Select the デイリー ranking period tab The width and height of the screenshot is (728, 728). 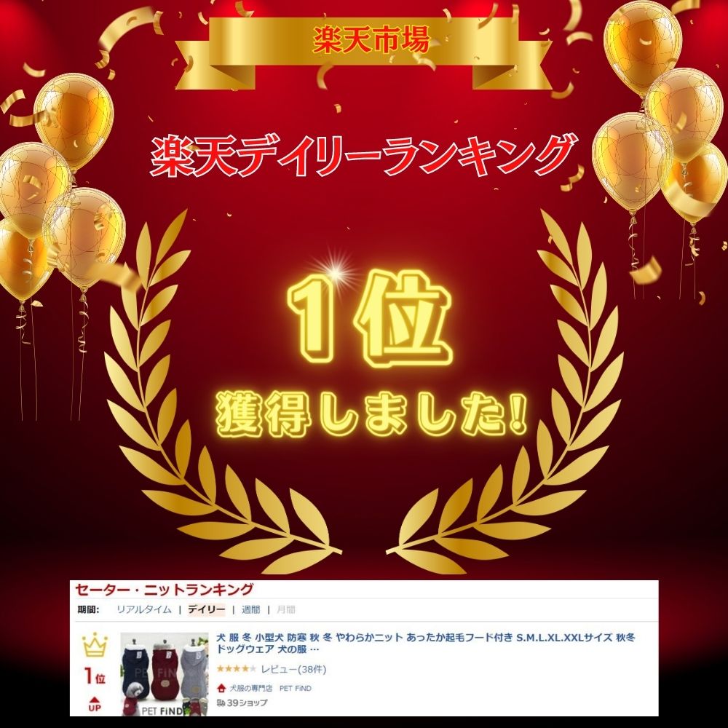point(206,609)
